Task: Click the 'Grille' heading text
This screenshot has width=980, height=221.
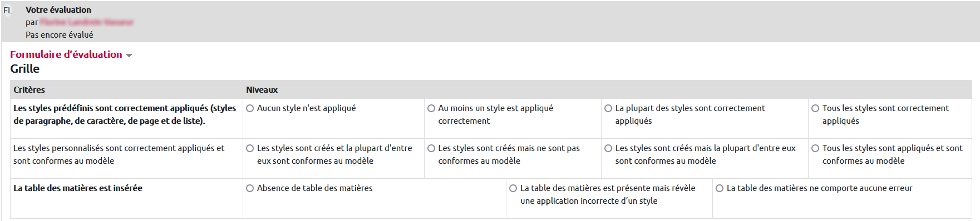Action: 25,69
